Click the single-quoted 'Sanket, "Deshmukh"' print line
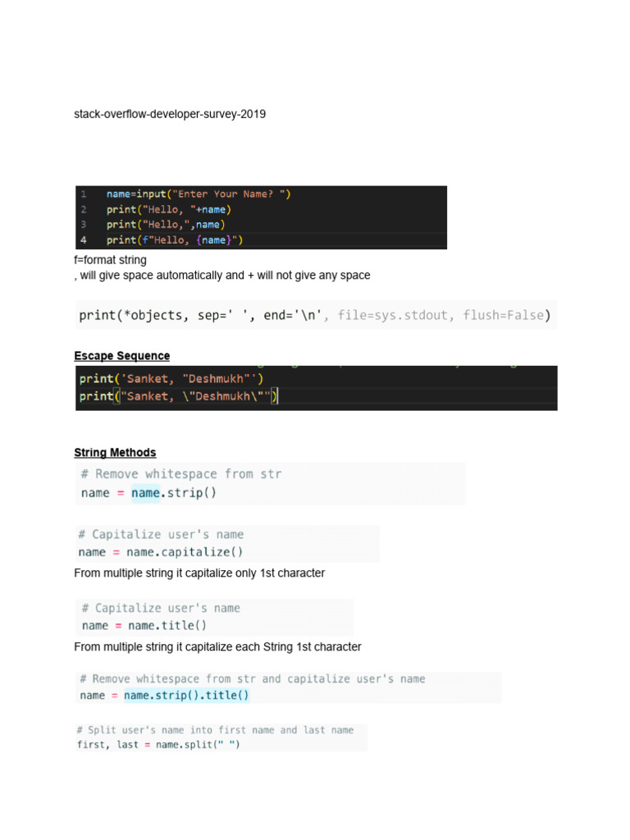630x840 pixels. pyautogui.click(x=171, y=379)
